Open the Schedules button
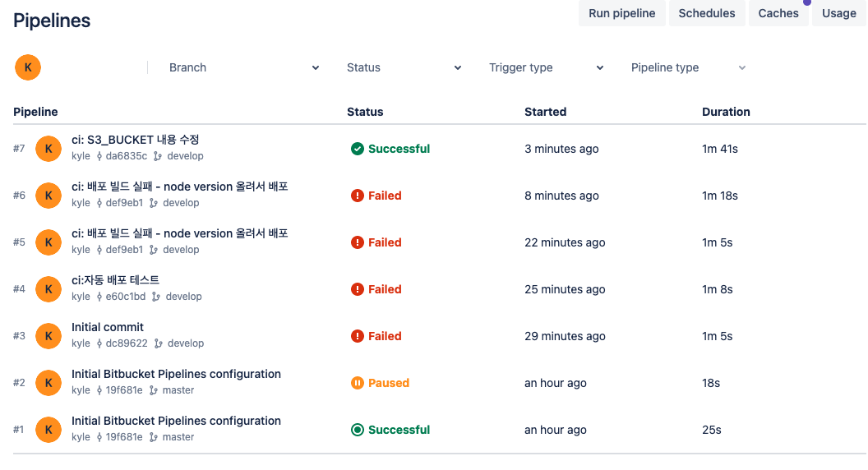 pos(707,13)
